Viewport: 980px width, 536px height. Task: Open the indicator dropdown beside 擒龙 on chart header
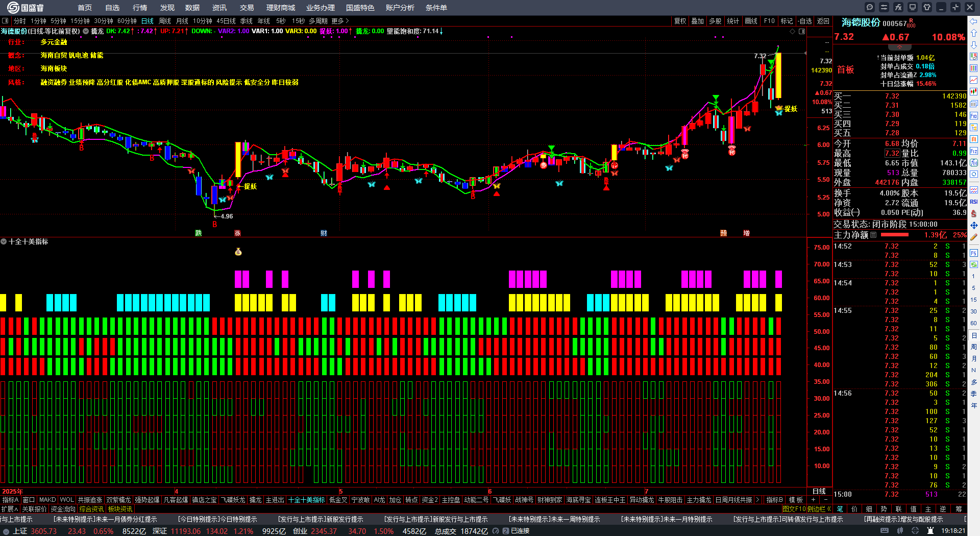(x=86, y=31)
